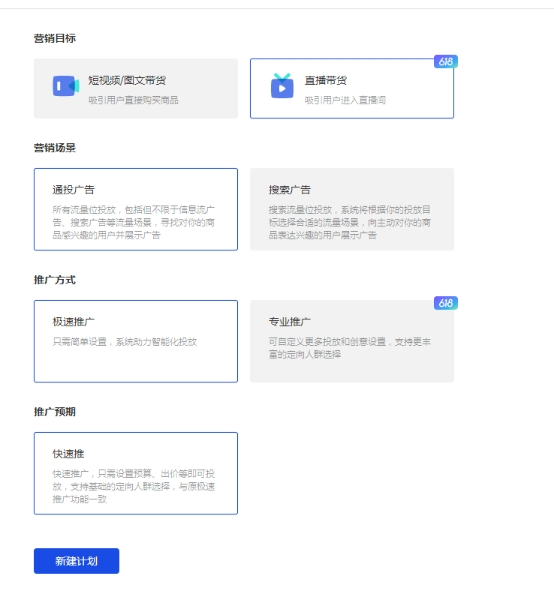
Task: Click the short video camera icon
Action: tap(66, 86)
